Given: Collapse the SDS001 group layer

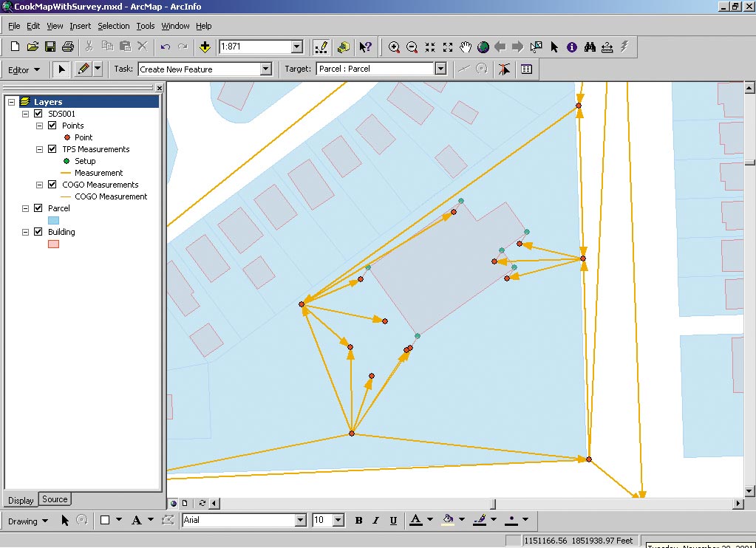Looking at the screenshot, I should pyautogui.click(x=25, y=114).
